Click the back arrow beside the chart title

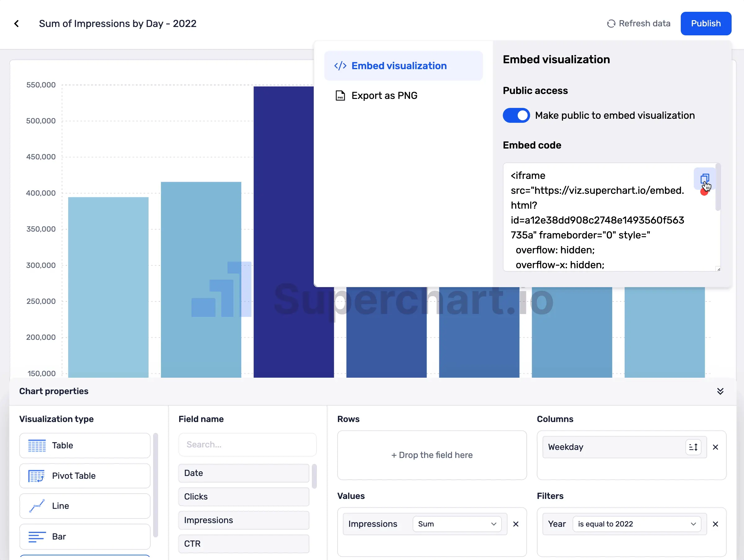click(16, 23)
